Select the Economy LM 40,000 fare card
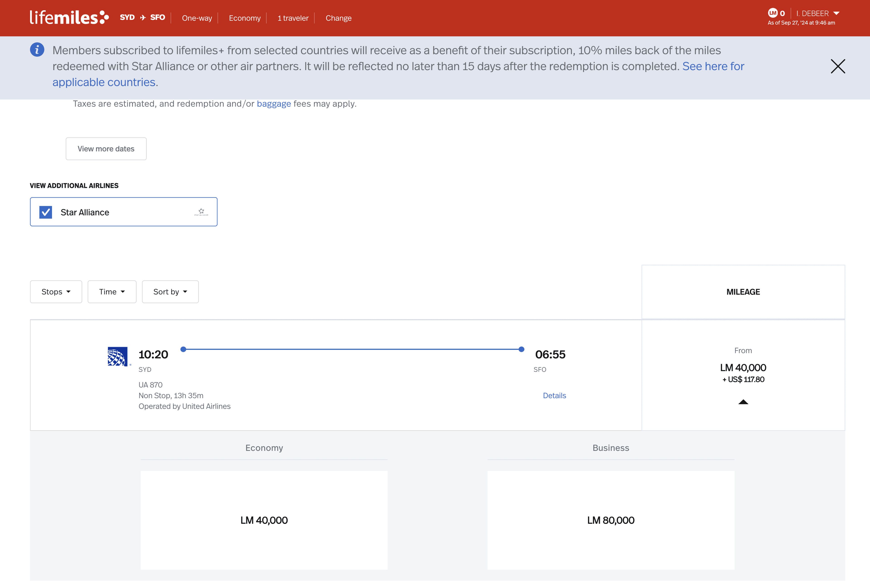This screenshot has width=870, height=588. [x=264, y=520]
